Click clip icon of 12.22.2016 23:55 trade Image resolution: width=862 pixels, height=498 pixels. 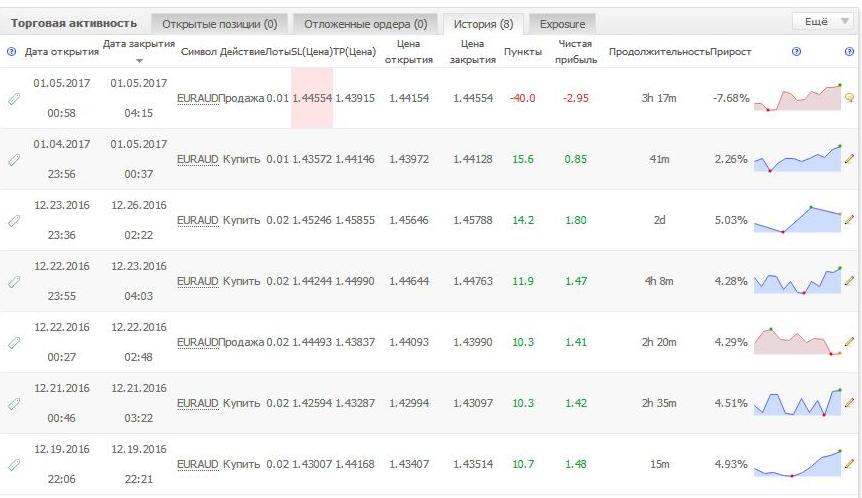click(x=14, y=282)
